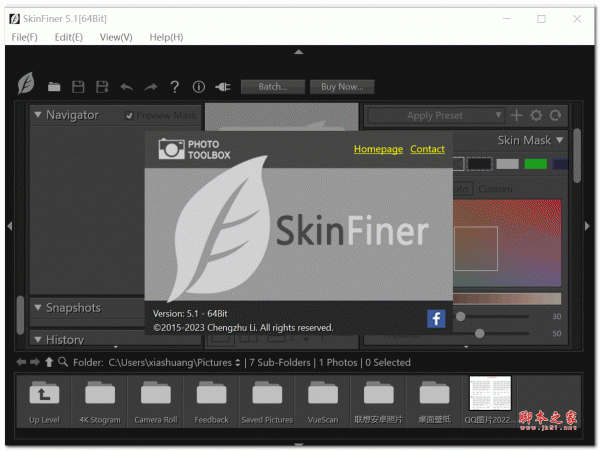Open the 联想安卓照片 folder

pyautogui.click(x=378, y=402)
